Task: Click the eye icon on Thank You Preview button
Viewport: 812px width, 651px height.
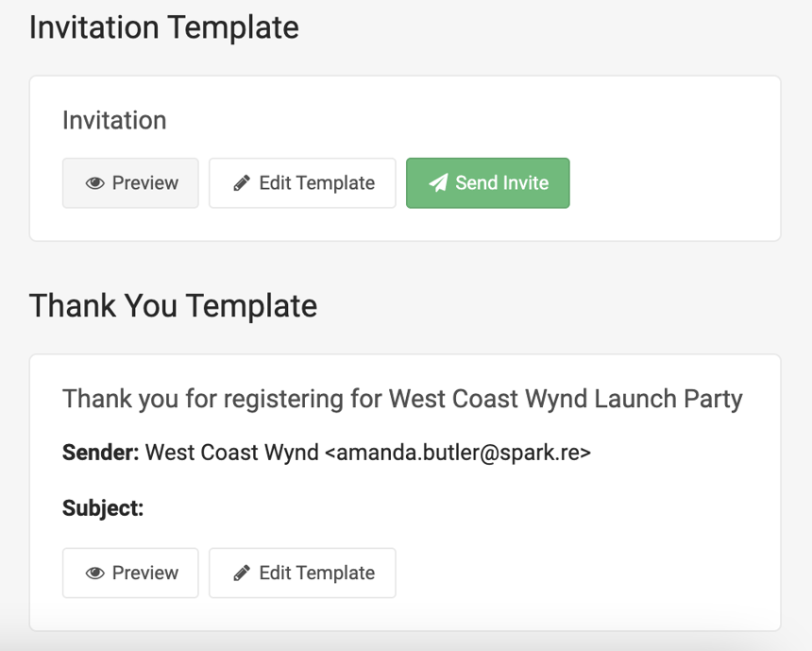Action: 95,573
